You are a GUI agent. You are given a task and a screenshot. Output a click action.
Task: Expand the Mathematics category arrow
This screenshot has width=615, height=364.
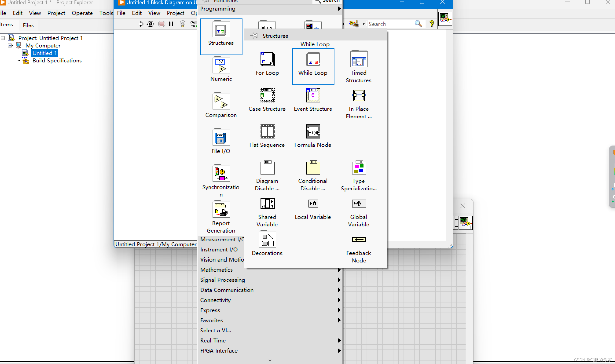point(339,270)
